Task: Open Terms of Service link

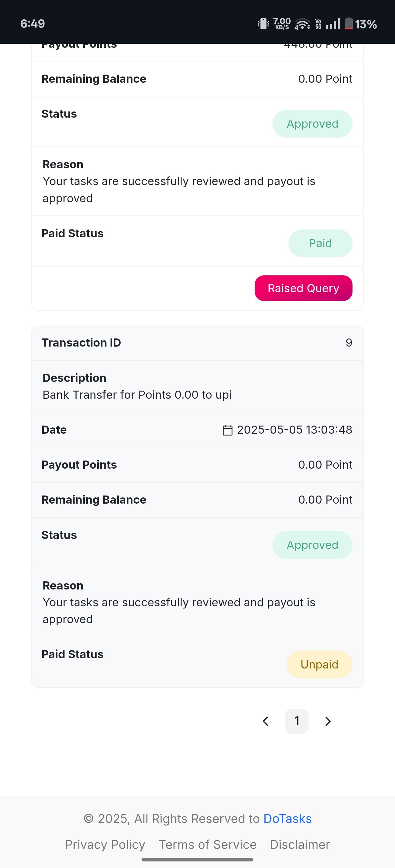Action: click(208, 844)
